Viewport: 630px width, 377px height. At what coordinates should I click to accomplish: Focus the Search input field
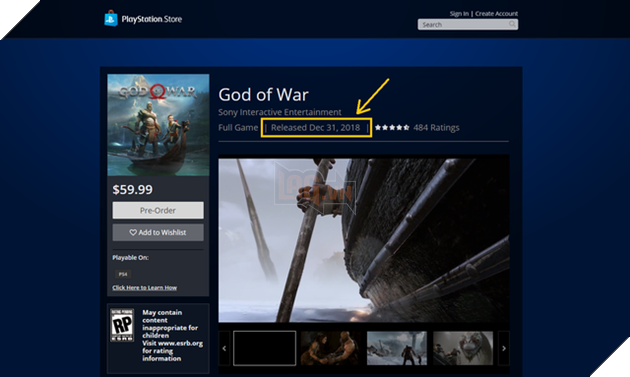468,25
